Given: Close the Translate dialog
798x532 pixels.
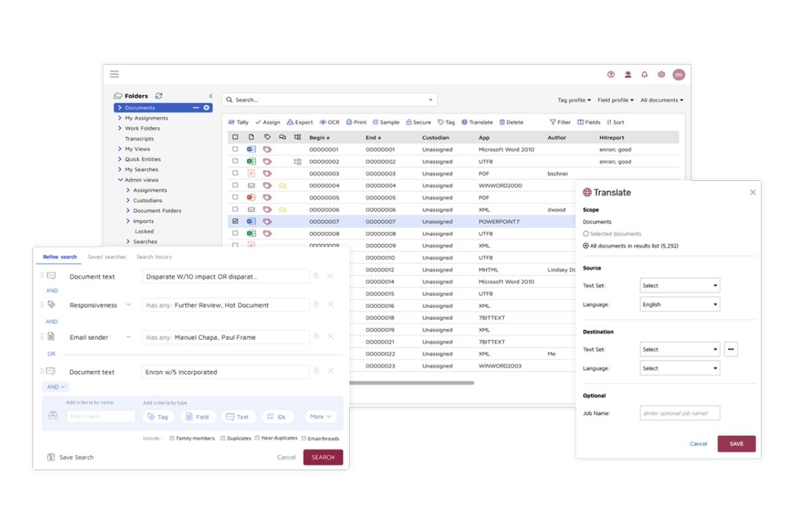Looking at the screenshot, I should (753, 192).
